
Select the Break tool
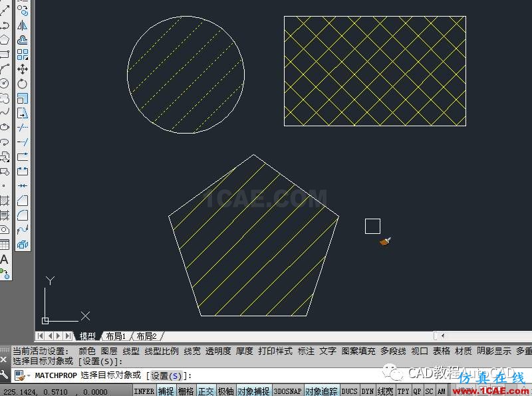pyautogui.click(x=23, y=171)
